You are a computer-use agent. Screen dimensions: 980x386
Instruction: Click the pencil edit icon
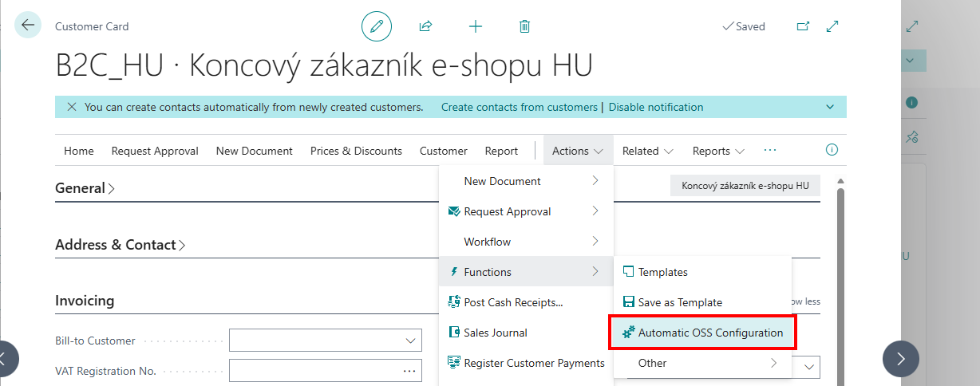[377, 26]
